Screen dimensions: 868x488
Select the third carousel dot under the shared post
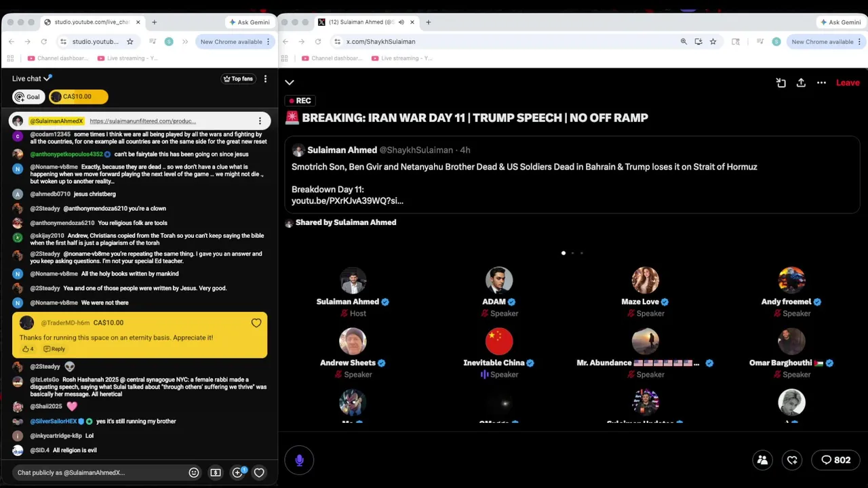click(x=581, y=253)
